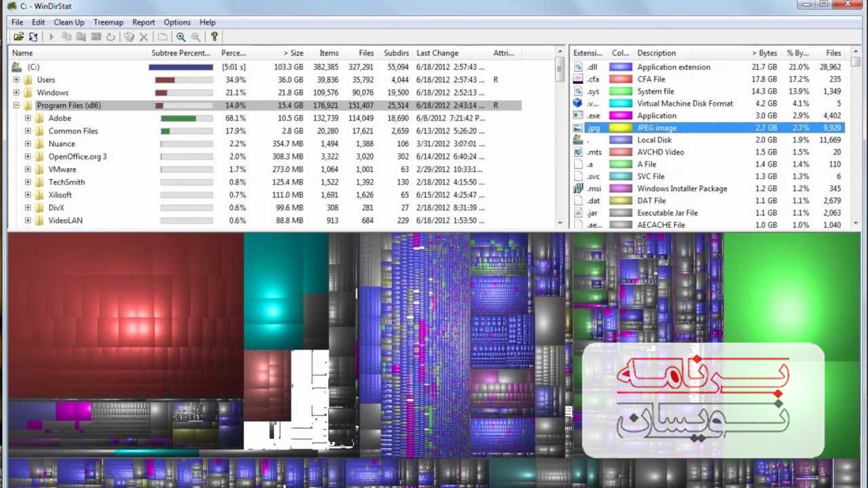Click the Virtual Machine Disk file icon
Screen dimensions: 868x488
pos(578,103)
